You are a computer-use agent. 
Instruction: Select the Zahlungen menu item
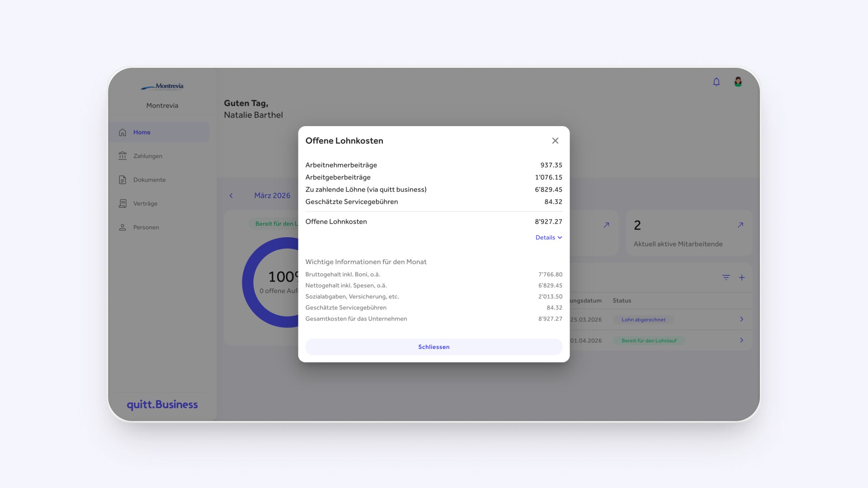pos(148,156)
